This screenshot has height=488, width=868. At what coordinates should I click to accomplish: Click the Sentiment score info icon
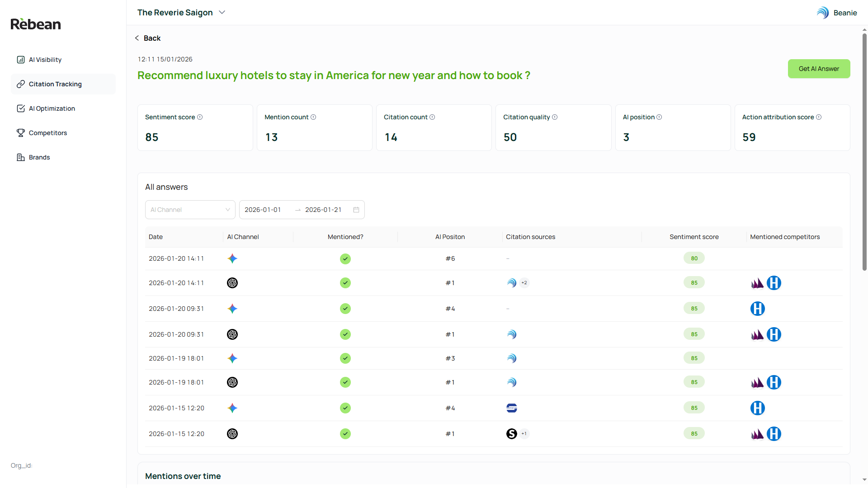pos(200,117)
